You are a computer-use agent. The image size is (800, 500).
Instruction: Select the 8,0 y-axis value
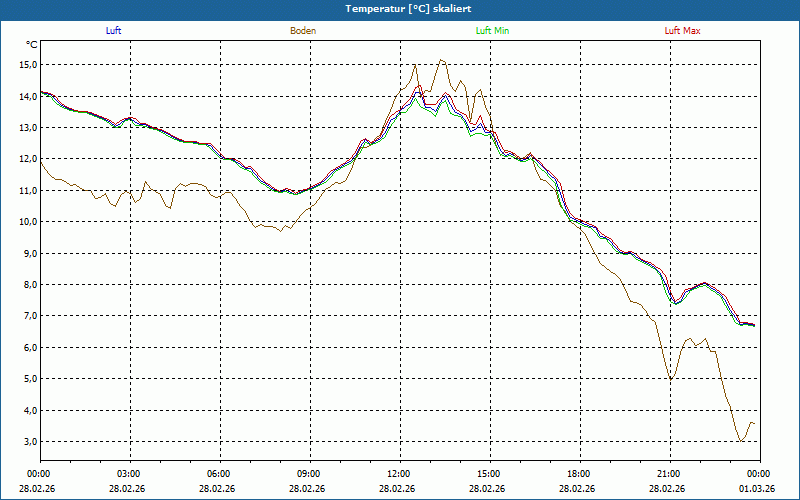click(30, 285)
